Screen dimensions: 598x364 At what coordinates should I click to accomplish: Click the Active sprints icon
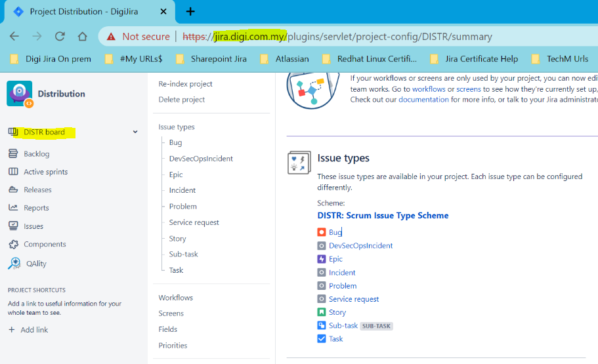[x=13, y=172]
